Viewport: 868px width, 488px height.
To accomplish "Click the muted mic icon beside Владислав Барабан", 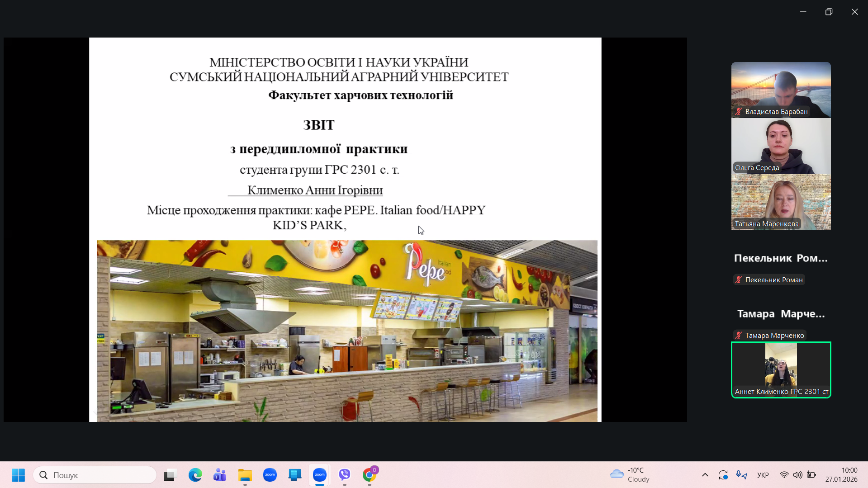I will (739, 111).
